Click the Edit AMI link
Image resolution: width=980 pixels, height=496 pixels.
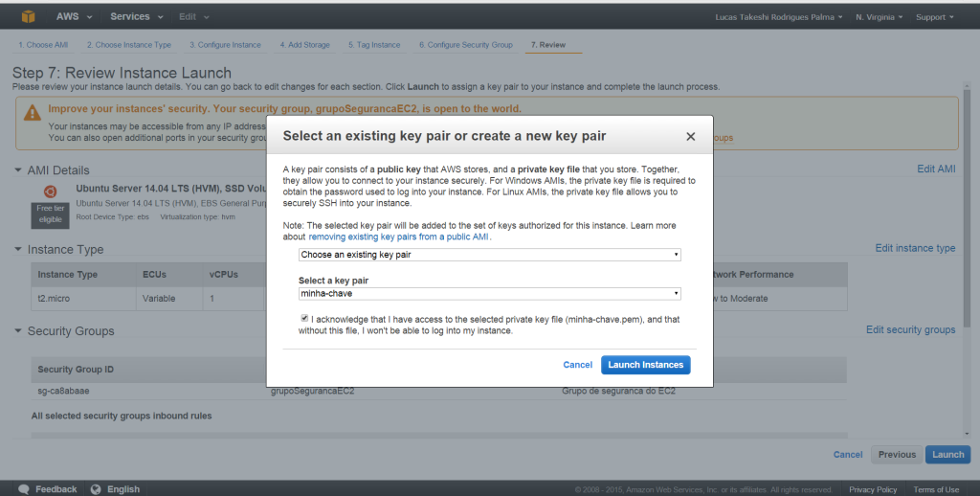(936, 169)
